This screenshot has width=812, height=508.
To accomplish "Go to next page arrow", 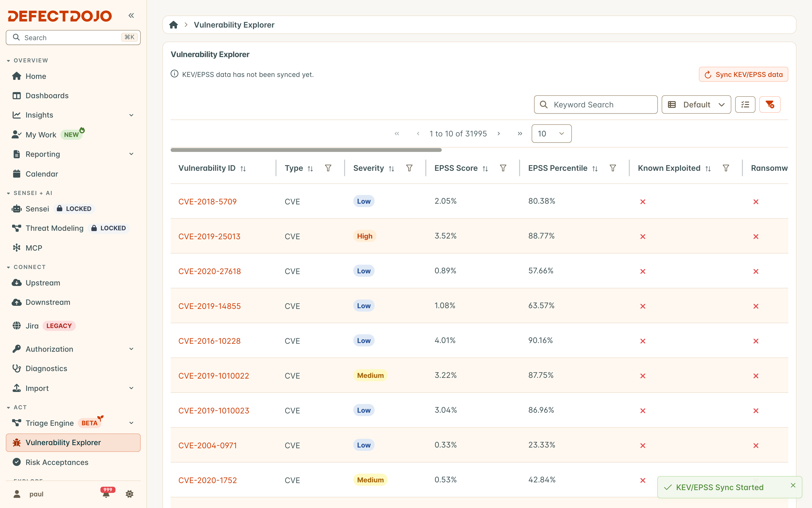I will tap(499, 134).
